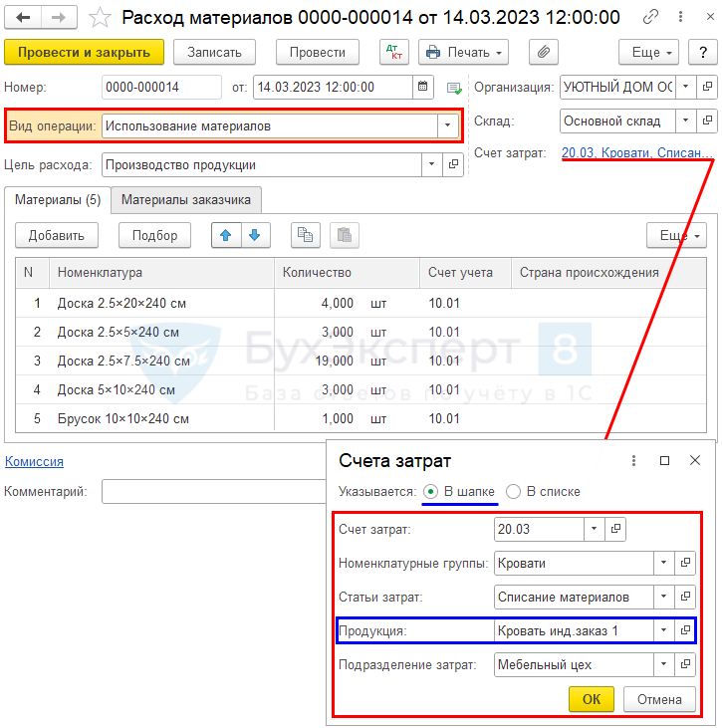Show Дт/Кт postings of the document

394,52
